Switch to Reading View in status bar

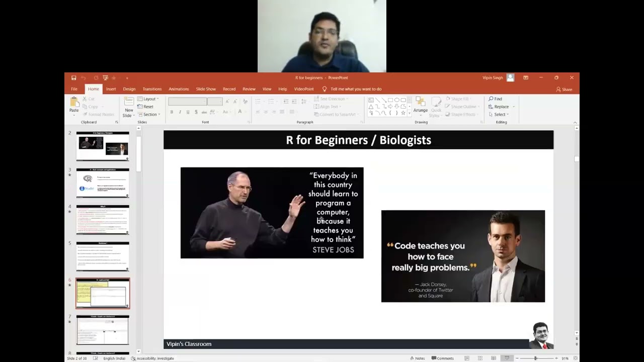[x=494, y=358]
